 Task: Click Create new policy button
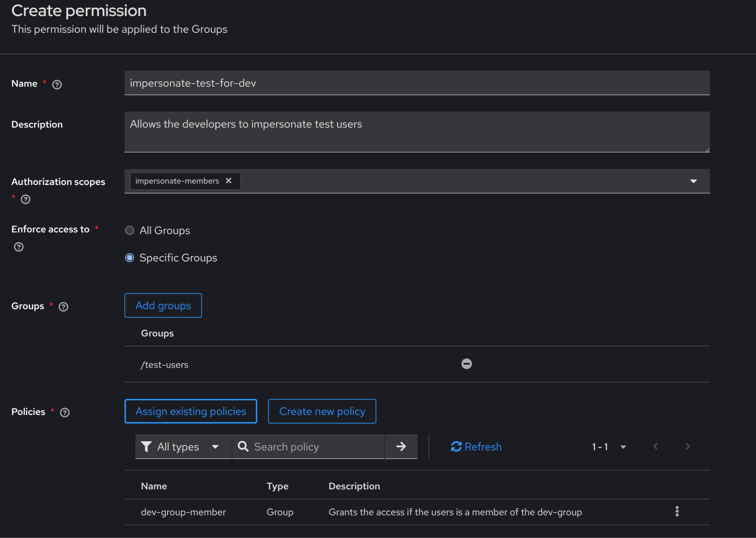(322, 411)
